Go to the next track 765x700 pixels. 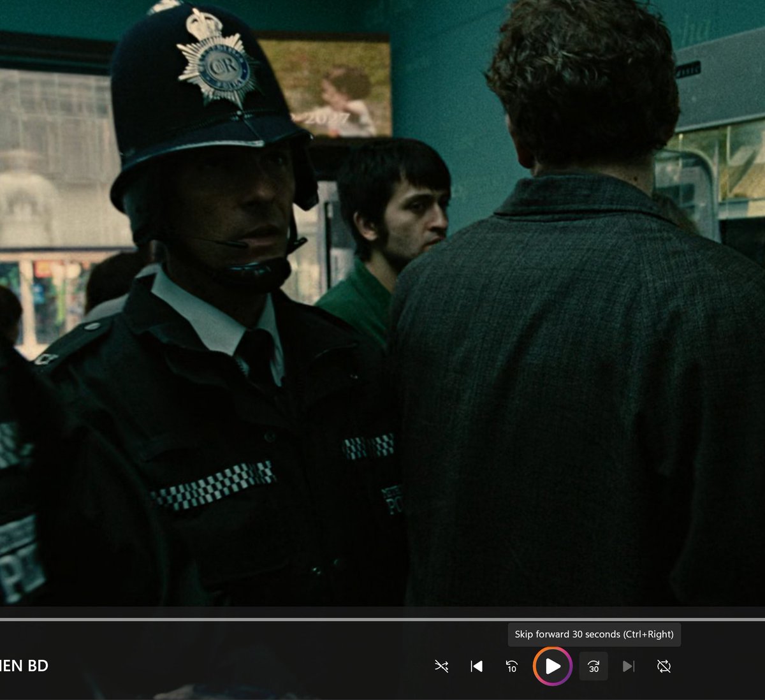coord(629,666)
